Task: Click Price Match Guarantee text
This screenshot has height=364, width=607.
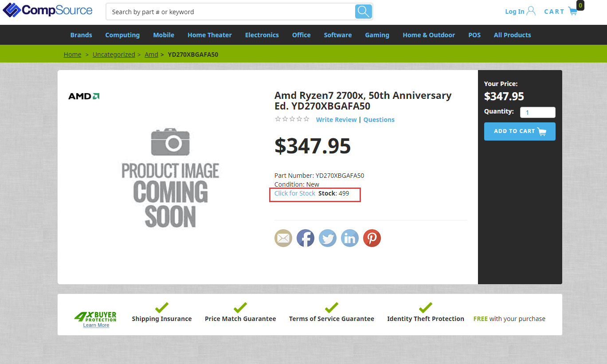Action: click(x=240, y=319)
